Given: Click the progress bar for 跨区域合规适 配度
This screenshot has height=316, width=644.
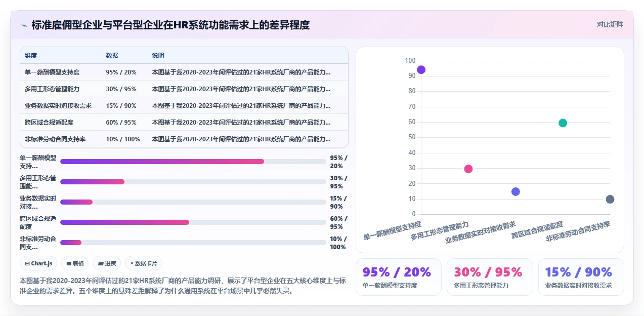Looking at the screenshot, I should tap(193, 222).
